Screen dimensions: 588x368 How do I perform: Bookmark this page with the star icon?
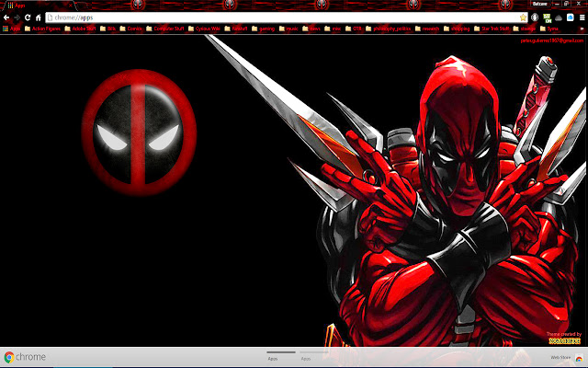click(x=523, y=17)
